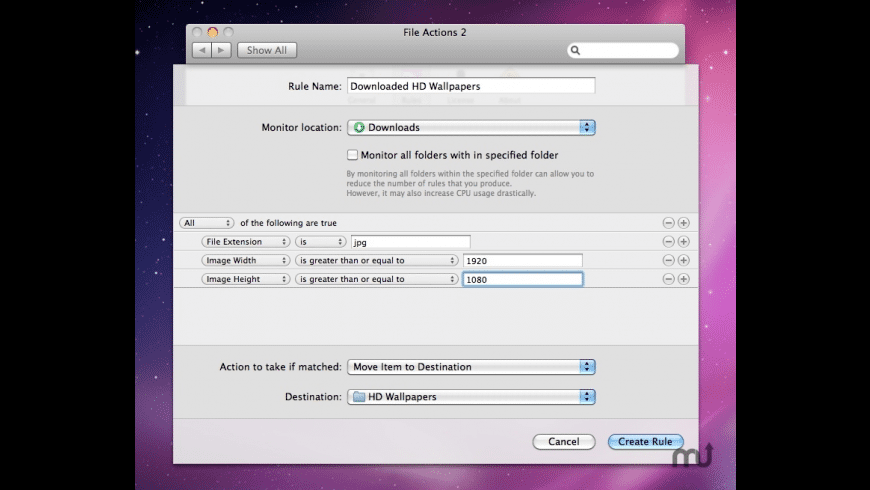Click the Show All toolbar button

267,50
